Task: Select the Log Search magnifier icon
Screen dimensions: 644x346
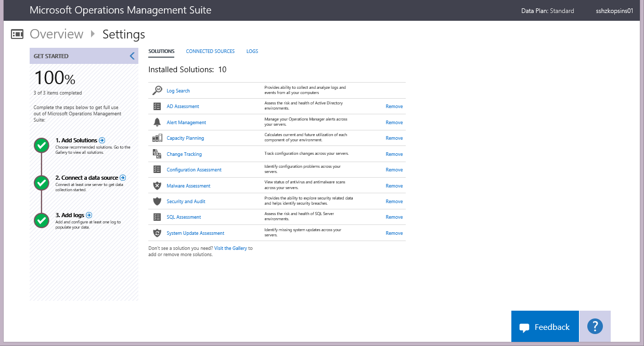Action: tap(157, 90)
